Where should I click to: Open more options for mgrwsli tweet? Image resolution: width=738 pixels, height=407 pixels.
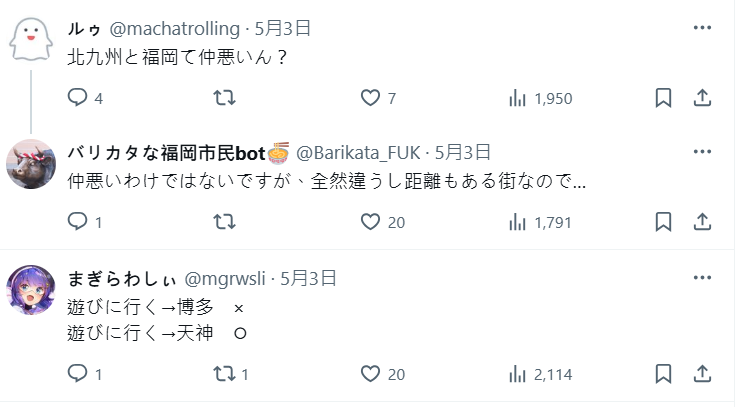[x=702, y=278]
